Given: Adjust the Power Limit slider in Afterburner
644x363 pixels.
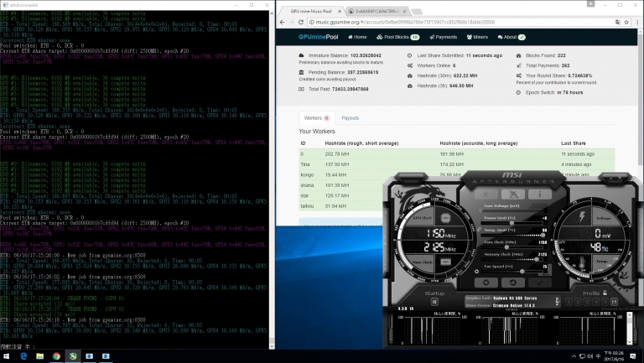Looking at the screenshot, I should 512,223.
